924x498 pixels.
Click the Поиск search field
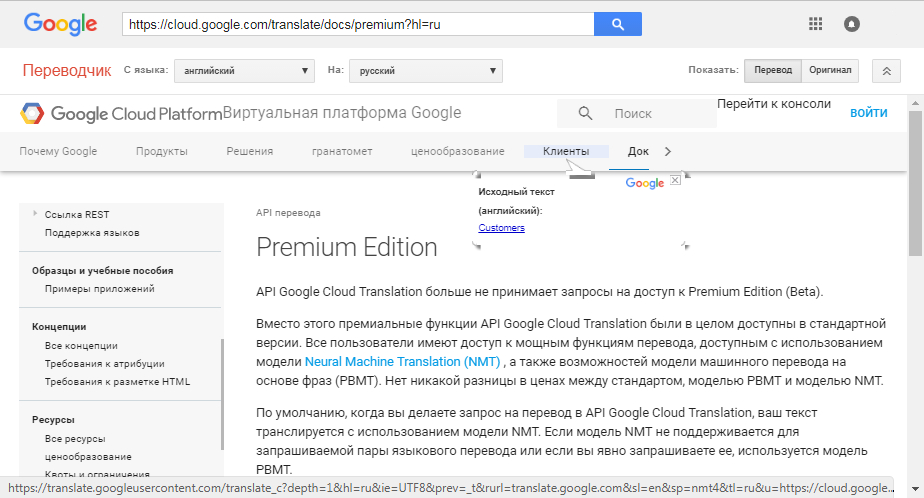[x=636, y=113]
